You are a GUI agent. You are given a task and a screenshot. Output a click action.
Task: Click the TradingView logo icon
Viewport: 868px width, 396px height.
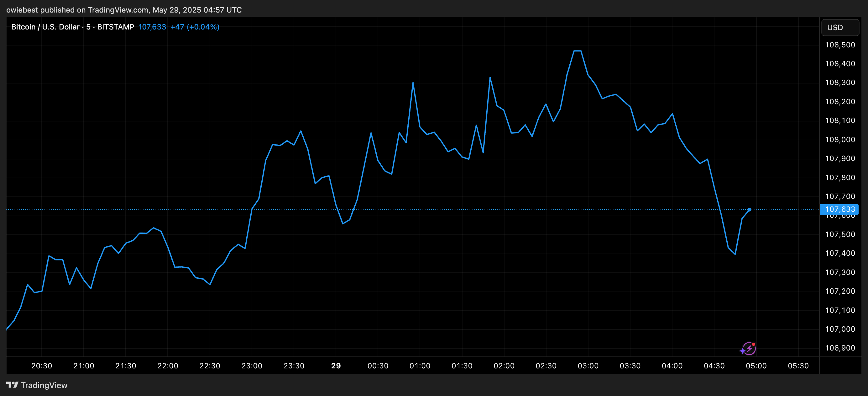(12, 385)
